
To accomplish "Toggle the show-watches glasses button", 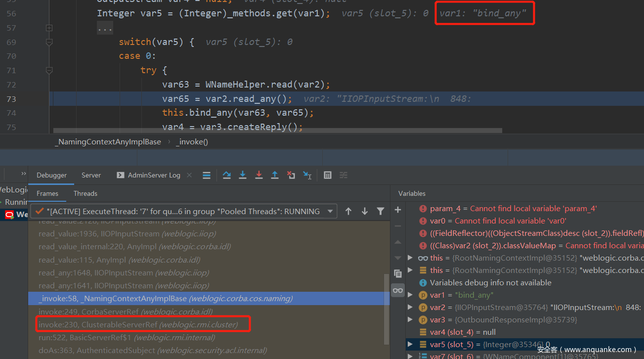I will pos(398,290).
